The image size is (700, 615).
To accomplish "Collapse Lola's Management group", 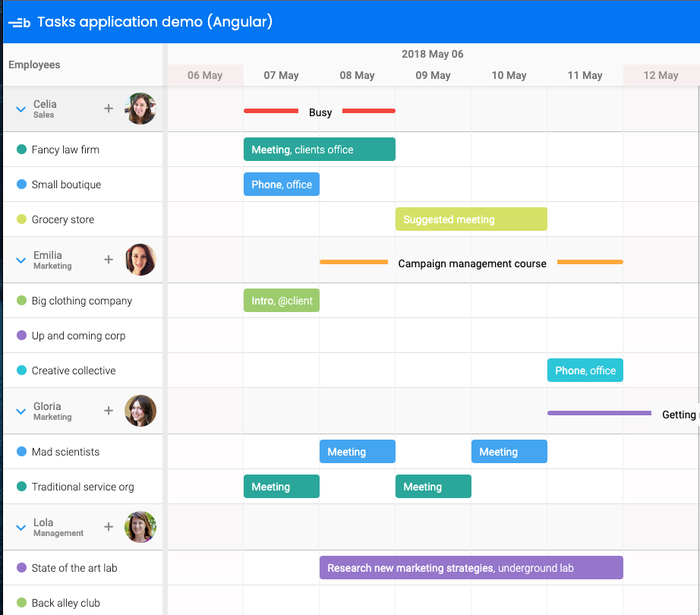I will point(21,528).
